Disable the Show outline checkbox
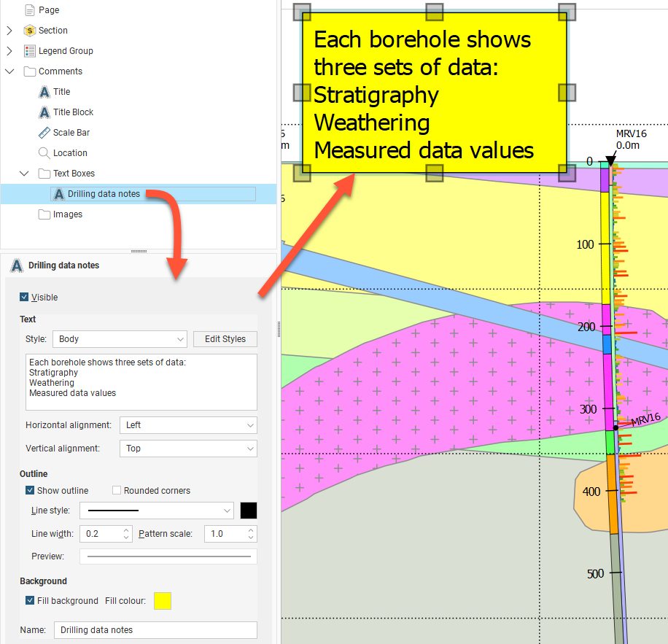 coord(30,491)
